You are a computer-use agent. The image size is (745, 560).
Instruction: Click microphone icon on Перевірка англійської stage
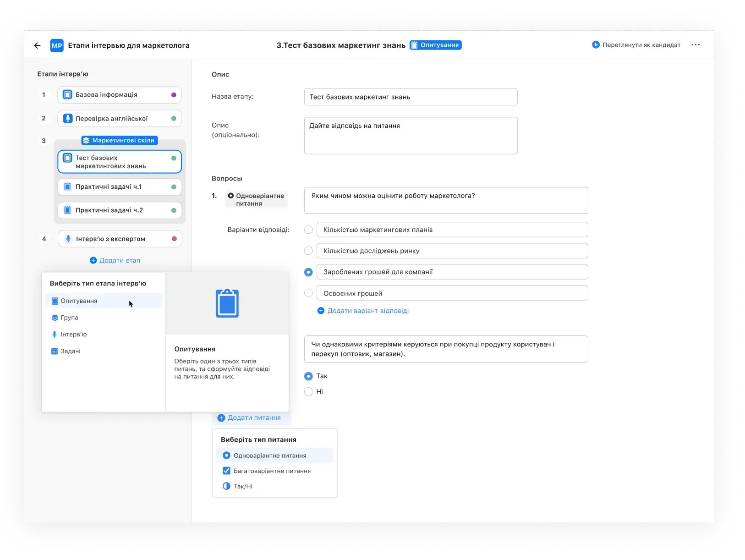[x=68, y=119]
